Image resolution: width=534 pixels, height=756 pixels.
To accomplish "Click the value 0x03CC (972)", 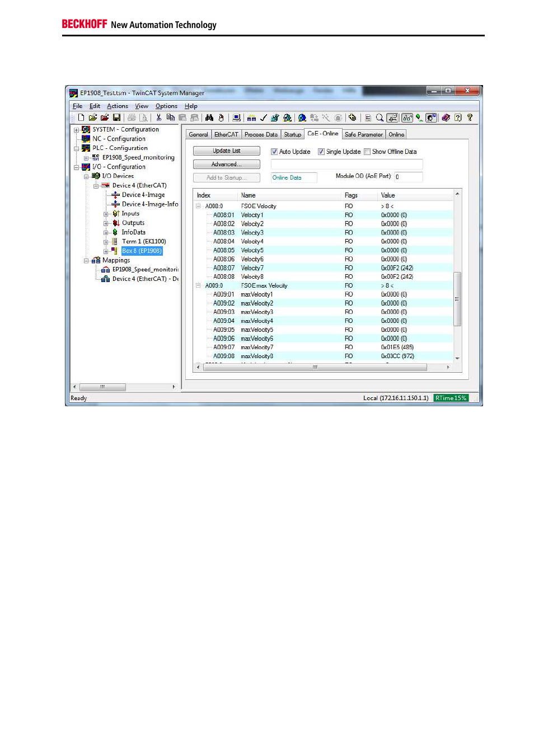I will [397, 356].
